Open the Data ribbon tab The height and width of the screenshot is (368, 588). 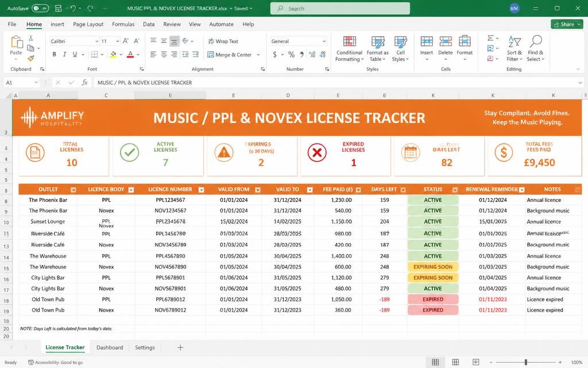click(x=149, y=24)
